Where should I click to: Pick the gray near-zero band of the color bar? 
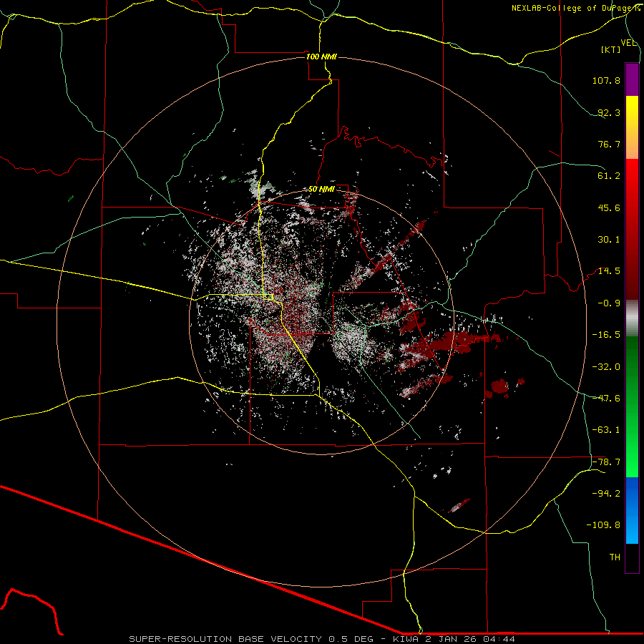click(x=632, y=316)
